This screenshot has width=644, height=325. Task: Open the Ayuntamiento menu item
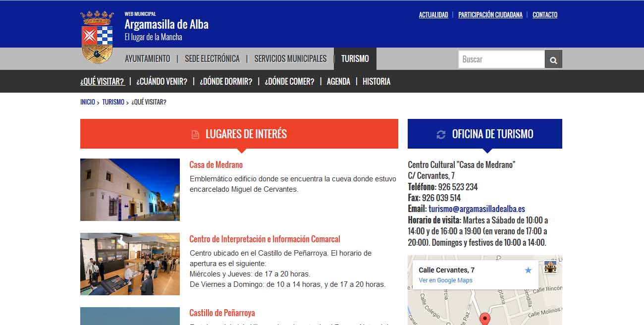tap(147, 59)
